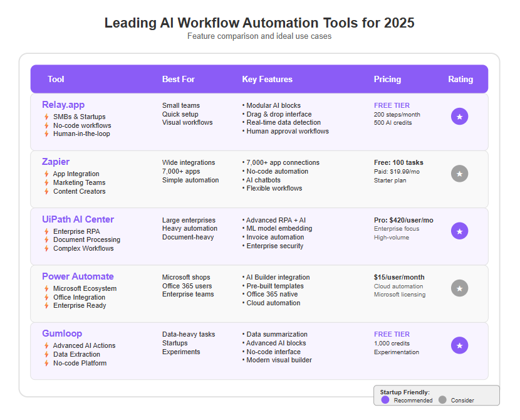Select the Rating column header
This screenshot has height=420, width=520.
(x=460, y=79)
